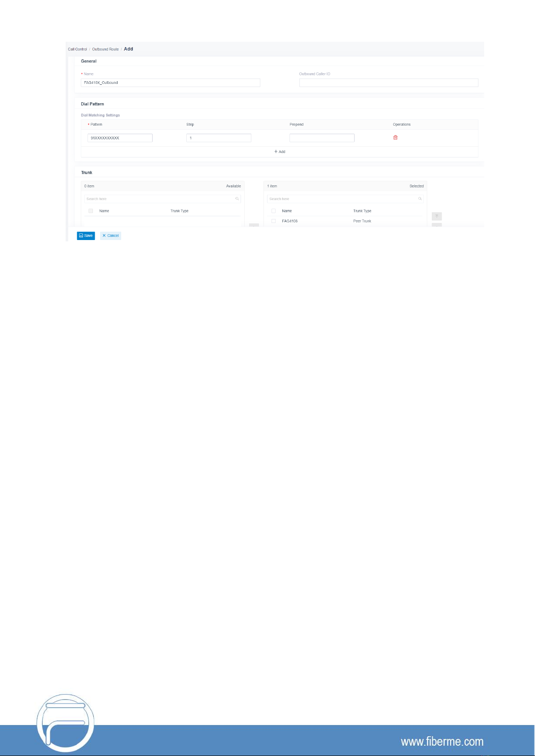Toggle select-all checkbox in Available trunk list
535x756 pixels.
tap(91, 211)
